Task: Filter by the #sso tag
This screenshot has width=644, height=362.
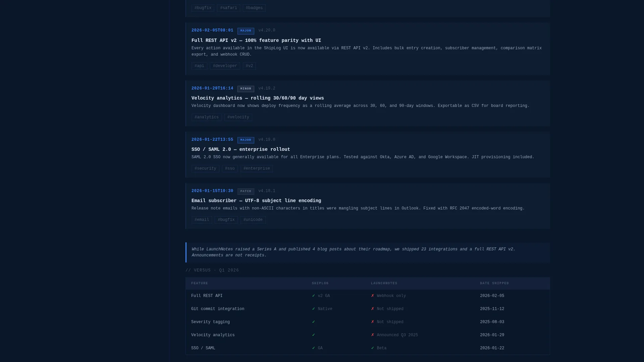Action: tap(230, 169)
